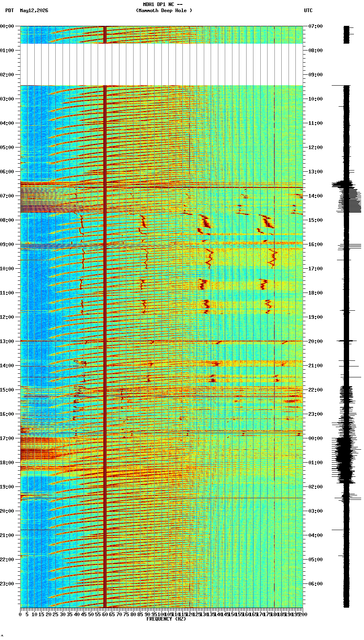Click the FREQUENCY (HZ) axis label
The image size is (364, 640).
[166, 619]
